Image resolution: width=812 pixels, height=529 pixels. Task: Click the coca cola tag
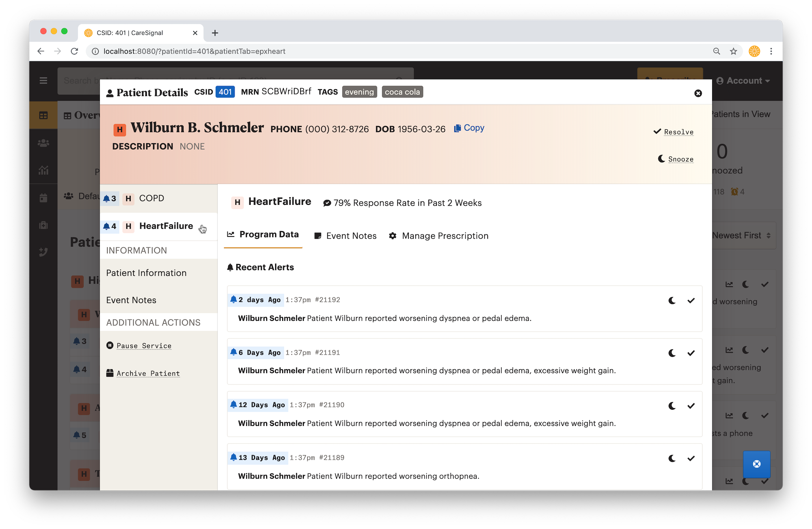click(402, 92)
